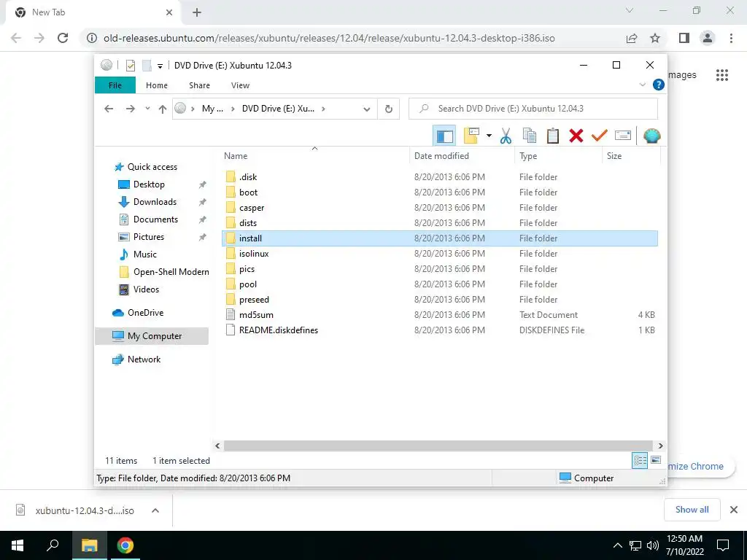The image size is (747, 560).
Task: Select Desktop in navigation pane
Action: point(149,184)
